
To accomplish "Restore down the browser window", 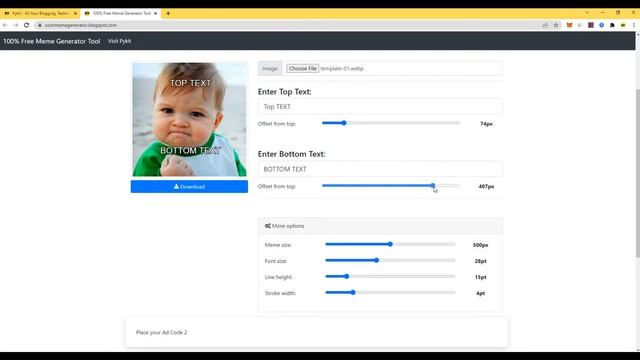I will [618, 13].
